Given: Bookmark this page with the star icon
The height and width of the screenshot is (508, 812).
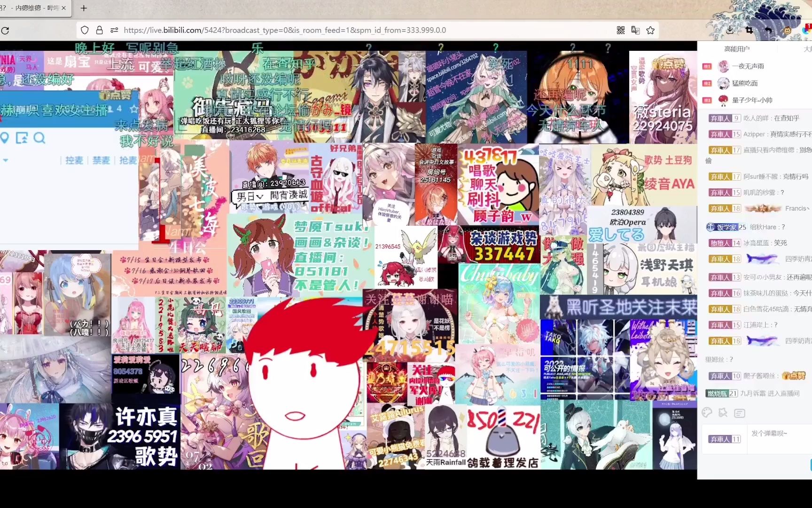Looking at the screenshot, I should click(x=650, y=30).
